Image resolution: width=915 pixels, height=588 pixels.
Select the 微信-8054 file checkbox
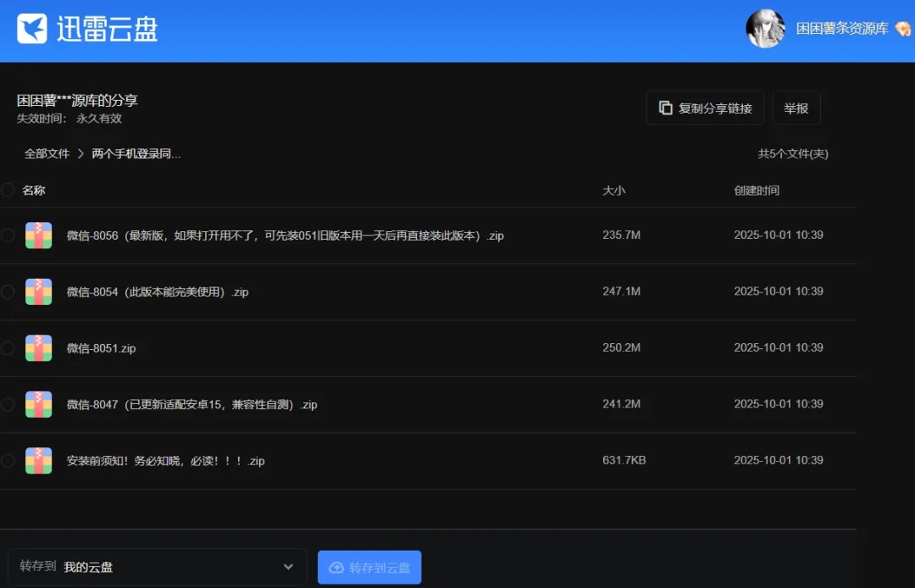coord(8,291)
